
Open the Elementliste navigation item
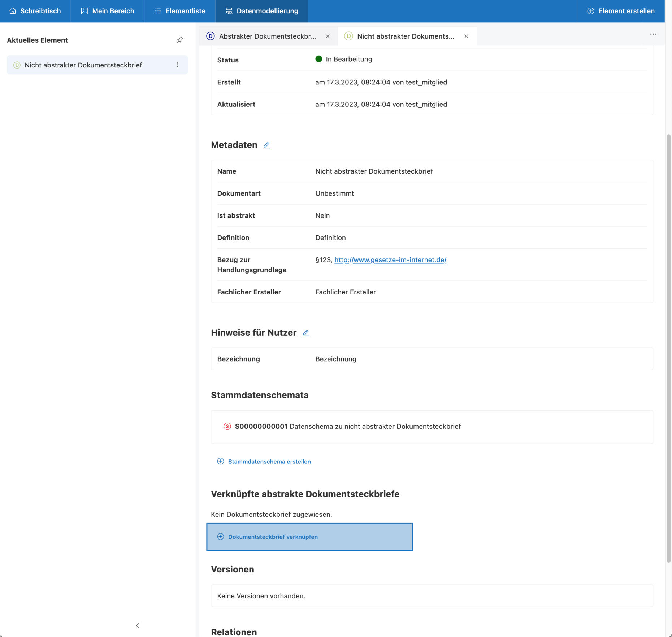click(180, 11)
